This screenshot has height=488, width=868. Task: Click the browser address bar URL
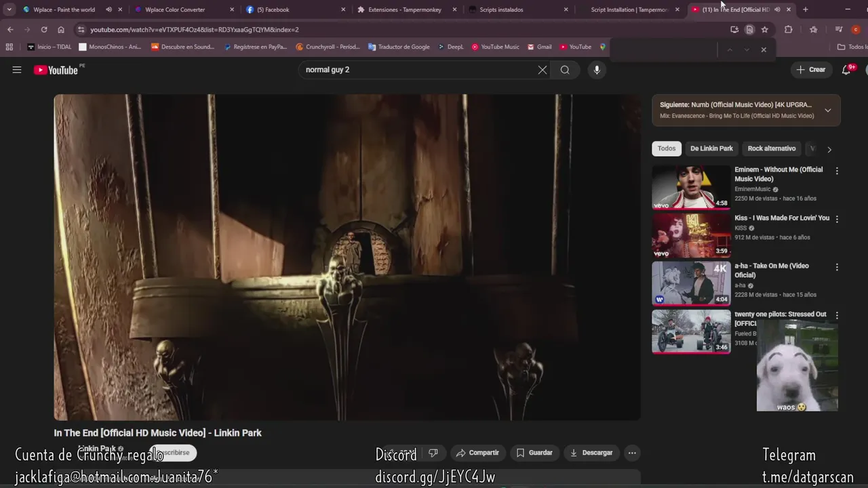click(x=195, y=30)
